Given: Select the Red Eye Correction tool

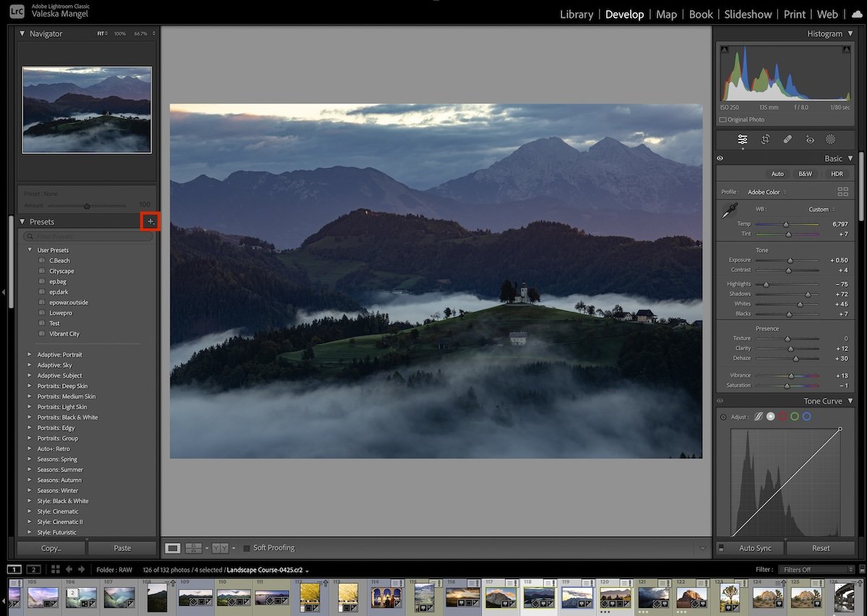Looking at the screenshot, I should (x=810, y=139).
